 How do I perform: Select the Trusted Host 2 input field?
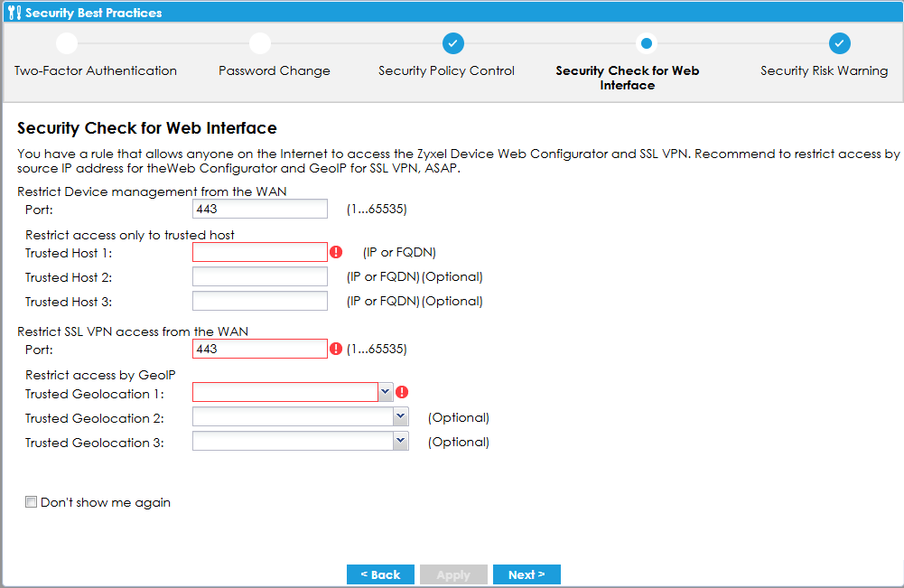click(x=260, y=276)
